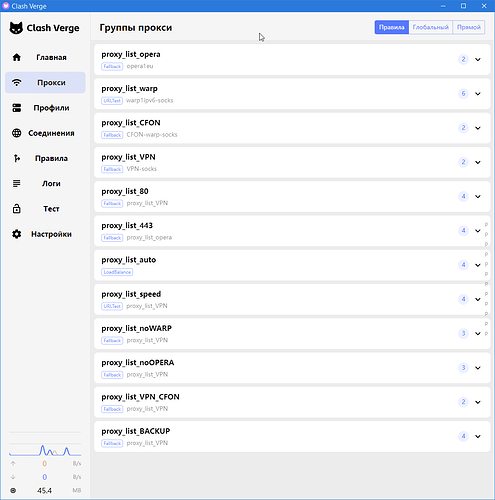Select the proxy_list_auto group row
The height and width of the screenshot is (500, 495).
tap(292, 265)
